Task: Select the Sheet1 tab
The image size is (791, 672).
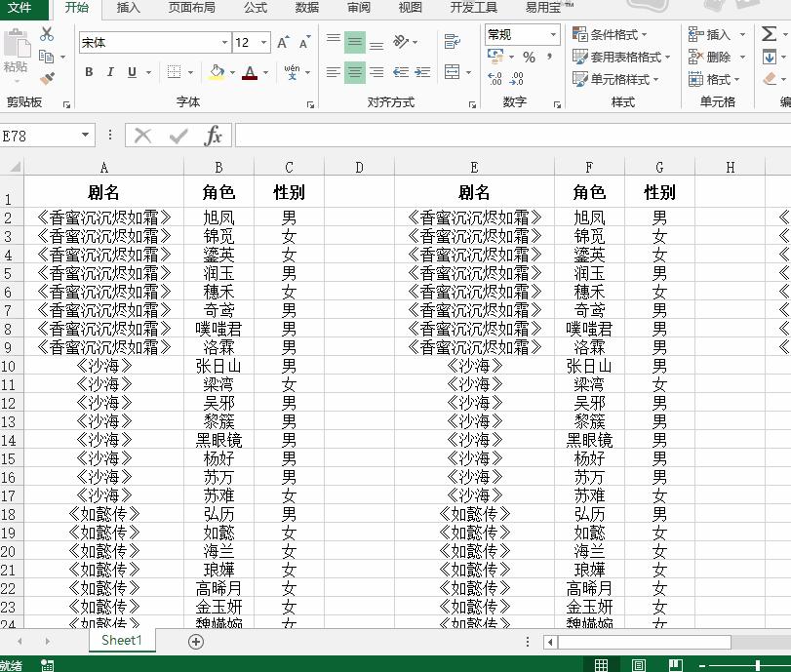Action: 121,641
